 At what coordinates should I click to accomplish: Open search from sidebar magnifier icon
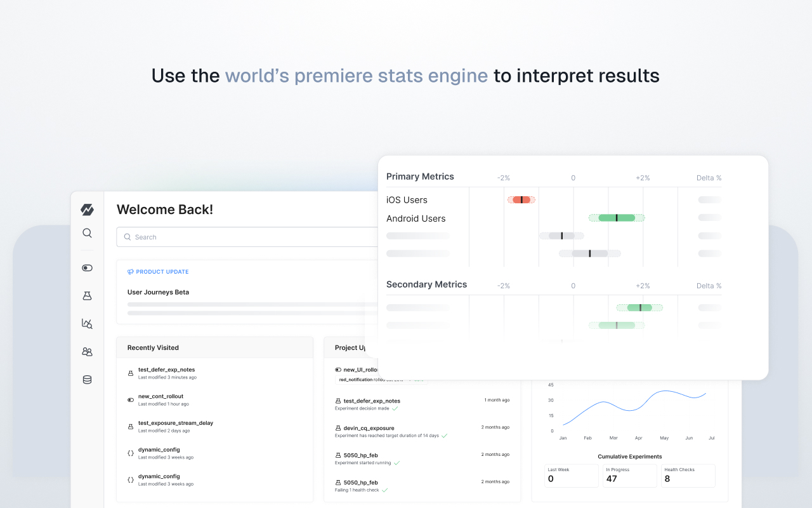[x=87, y=233]
